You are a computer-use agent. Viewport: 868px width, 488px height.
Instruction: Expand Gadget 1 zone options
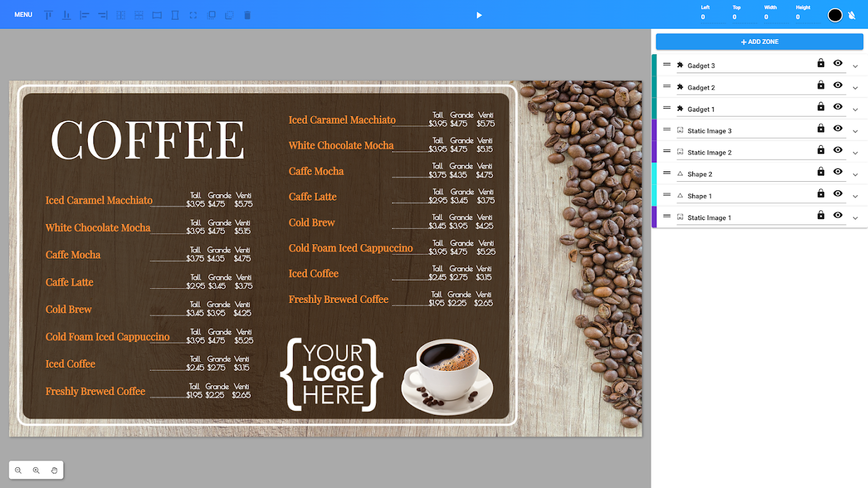point(855,110)
